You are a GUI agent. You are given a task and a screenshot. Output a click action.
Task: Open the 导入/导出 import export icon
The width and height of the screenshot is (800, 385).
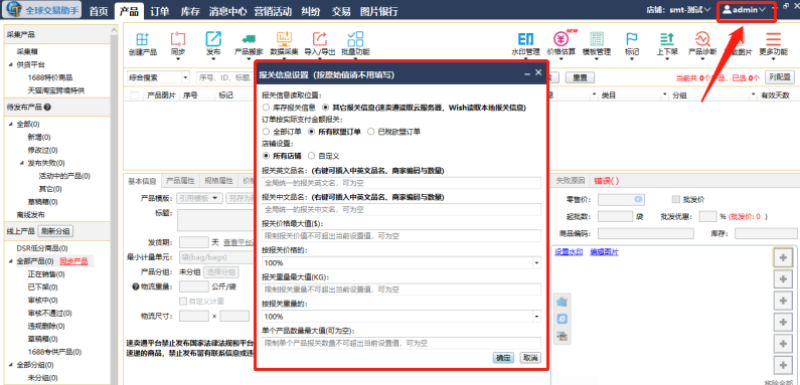click(319, 39)
